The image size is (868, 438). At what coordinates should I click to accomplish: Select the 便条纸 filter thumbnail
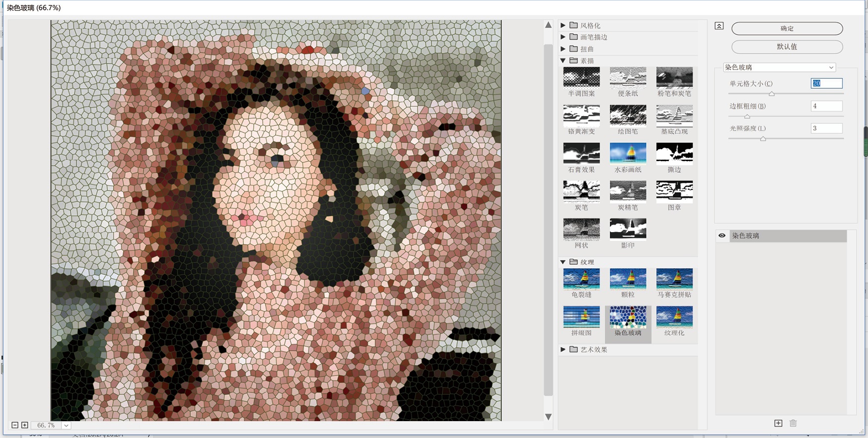[628, 77]
